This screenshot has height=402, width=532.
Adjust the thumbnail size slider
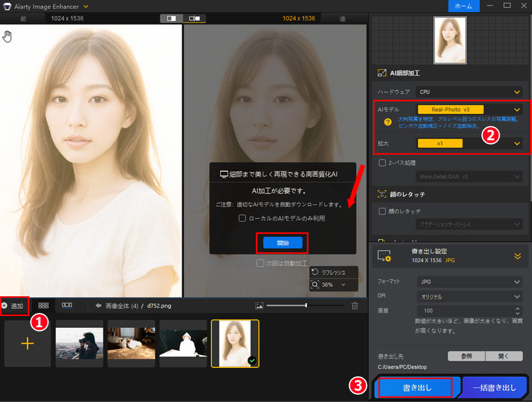(x=305, y=305)
